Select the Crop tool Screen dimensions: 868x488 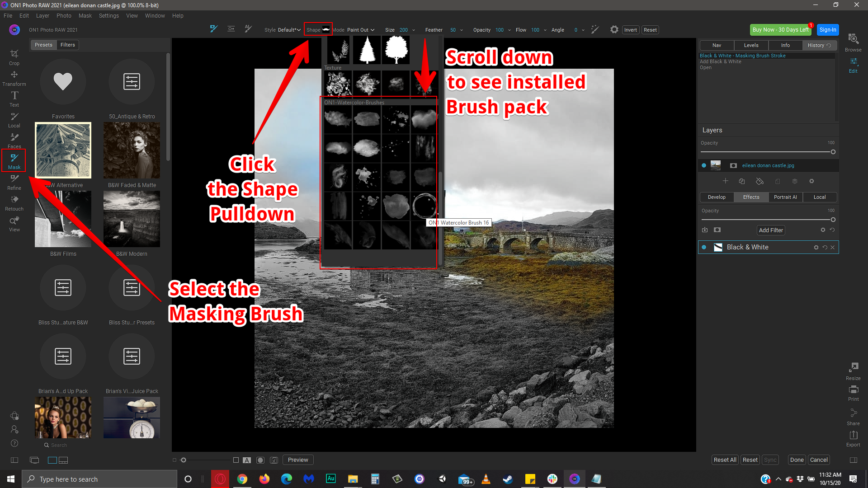pyautogui.click(x=14, y=57)
